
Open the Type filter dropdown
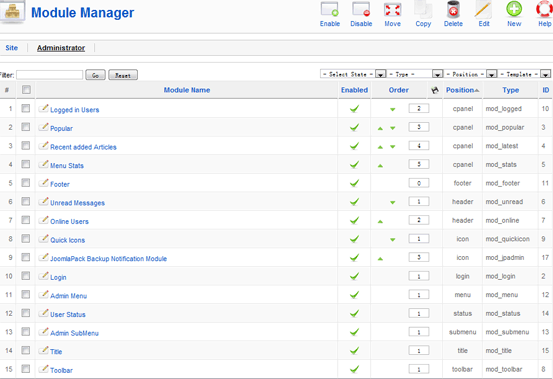point(415,74)
